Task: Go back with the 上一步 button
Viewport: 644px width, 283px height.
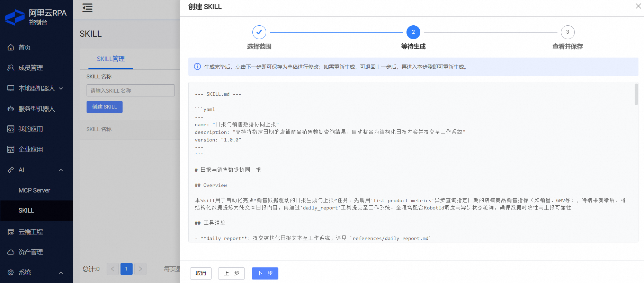Action: coord(231,273)
